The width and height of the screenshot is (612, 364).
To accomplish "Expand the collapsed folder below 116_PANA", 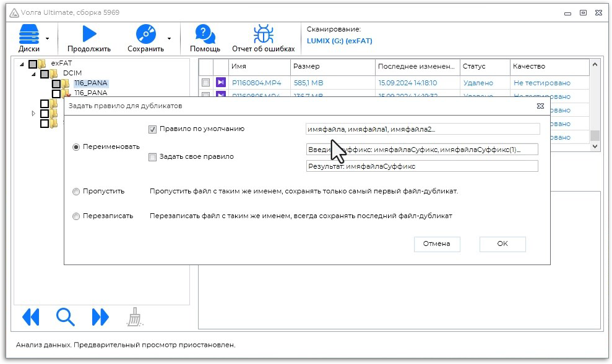I will tap(33, 114).
